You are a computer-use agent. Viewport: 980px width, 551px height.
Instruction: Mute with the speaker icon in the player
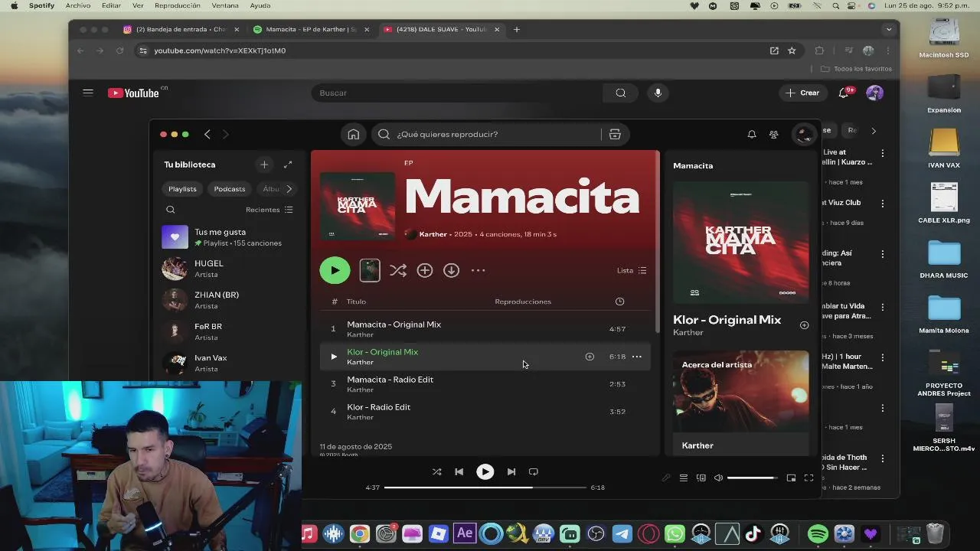[x=718, y=478]
